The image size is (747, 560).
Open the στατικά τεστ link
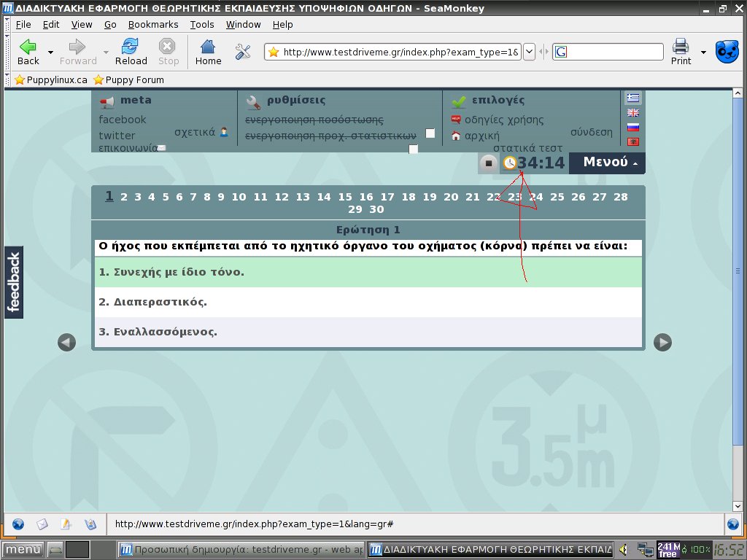pyautogui.click(x=527, y=148)
